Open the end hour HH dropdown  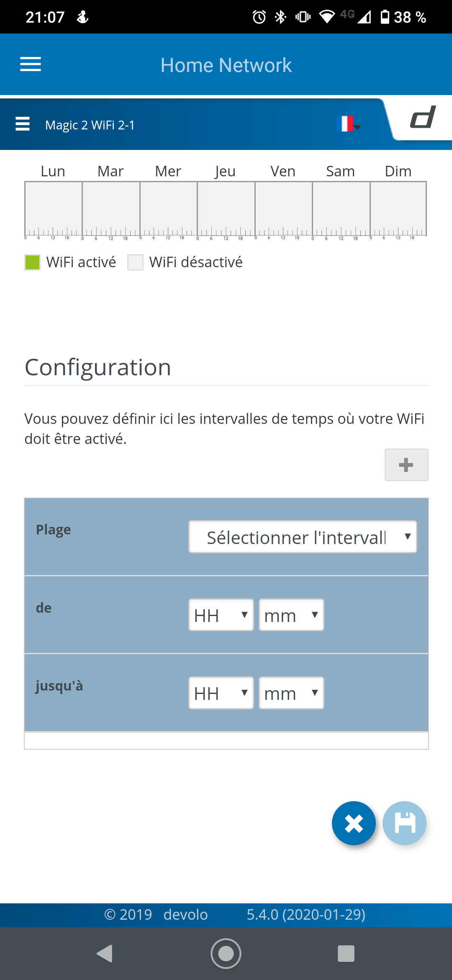(x=221, y=693)
